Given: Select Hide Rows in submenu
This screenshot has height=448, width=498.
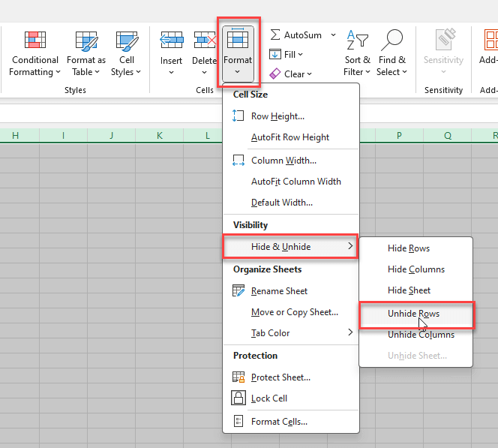Looking at the screenshot, I should pos(416,248).
